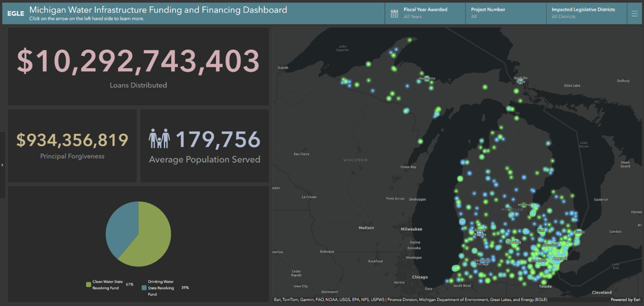Open the hamburger menu in the top-right corner
644x306 pixels.
point(635,13)
